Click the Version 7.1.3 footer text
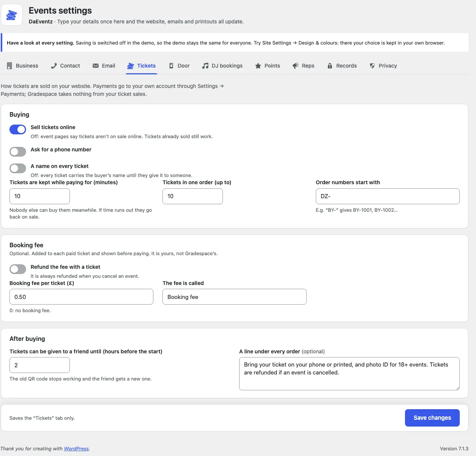Image resolution: width=476 pixels, height=456 pixels. point(454,448)
